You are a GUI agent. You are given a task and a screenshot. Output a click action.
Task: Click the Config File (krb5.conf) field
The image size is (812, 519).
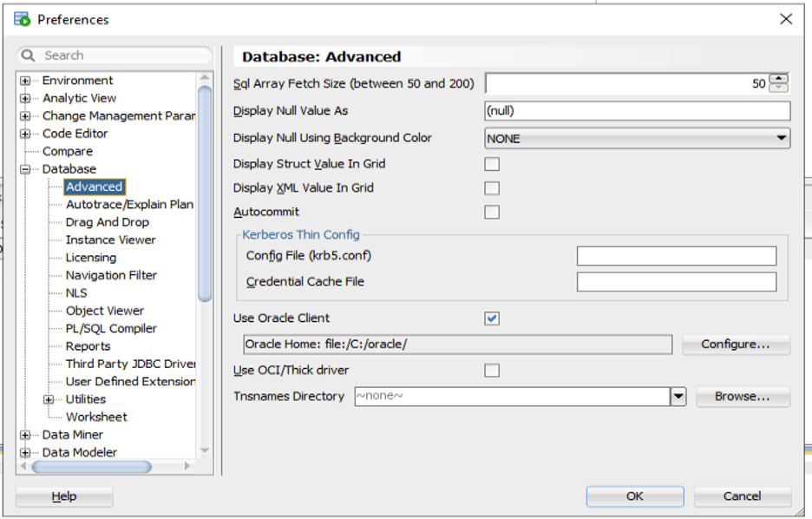pyautogui.click(x=677, y=256)
